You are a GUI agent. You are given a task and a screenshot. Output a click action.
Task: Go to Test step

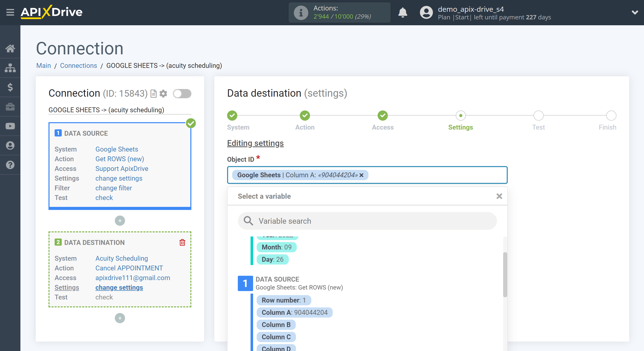pos(538,116)
